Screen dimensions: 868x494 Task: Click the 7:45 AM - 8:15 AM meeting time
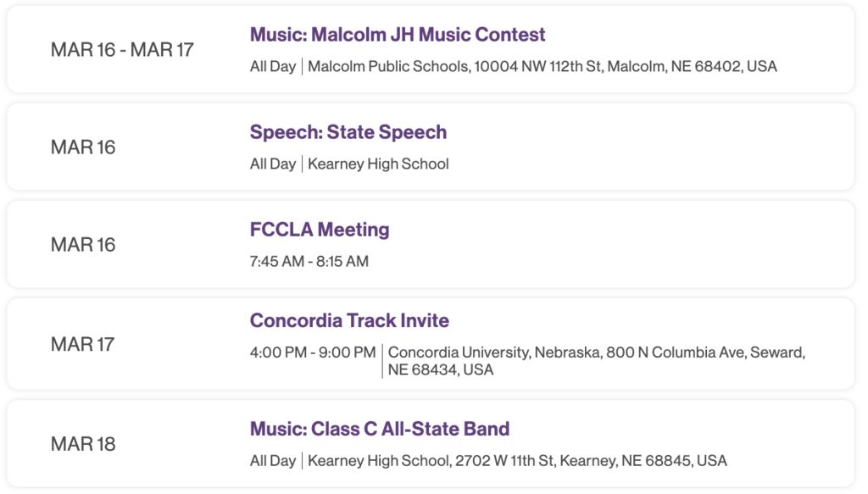tap(309, 261)
